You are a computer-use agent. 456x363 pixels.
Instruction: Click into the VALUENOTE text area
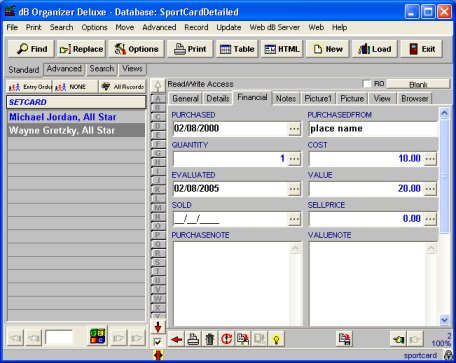(368, 284)
